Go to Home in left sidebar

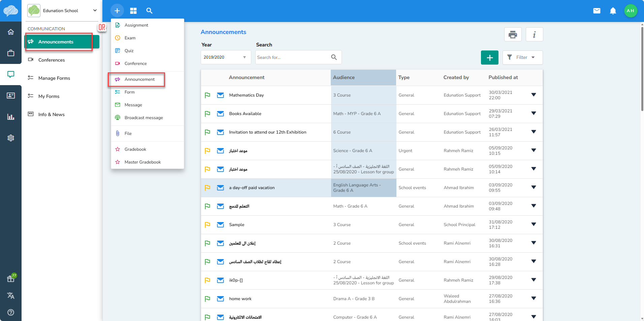pyautogui.click(x=11, y=32)
